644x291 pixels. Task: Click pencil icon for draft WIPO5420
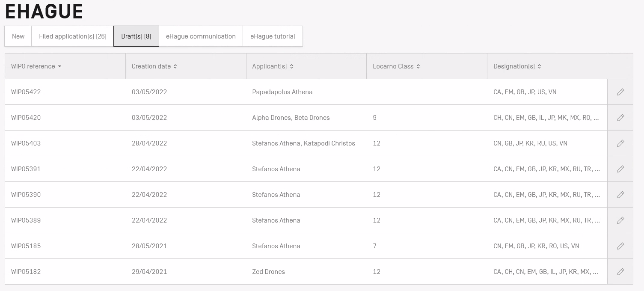pos(620,118)
